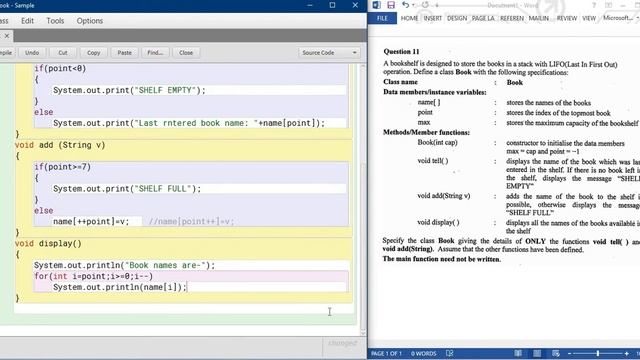Click the zoom slider handle in Word
The width and height of the screenshot is (640, 360).
coord(598,353)
